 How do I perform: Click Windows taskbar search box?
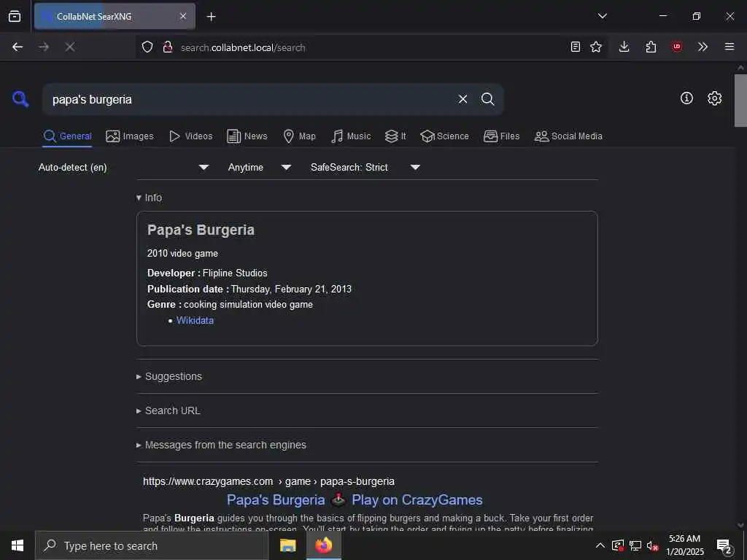coord(152,545)
